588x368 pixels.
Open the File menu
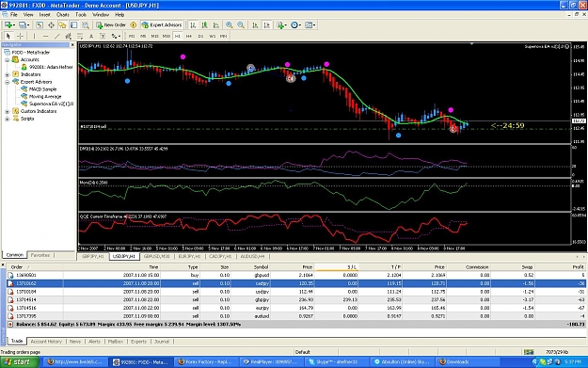point(14,15)
